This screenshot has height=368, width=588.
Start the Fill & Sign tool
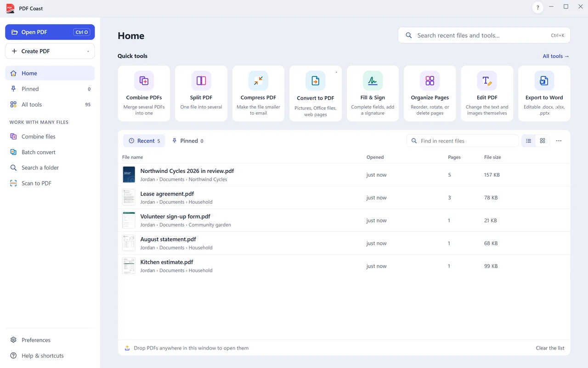pyautogui.click(x=373, y=93)
